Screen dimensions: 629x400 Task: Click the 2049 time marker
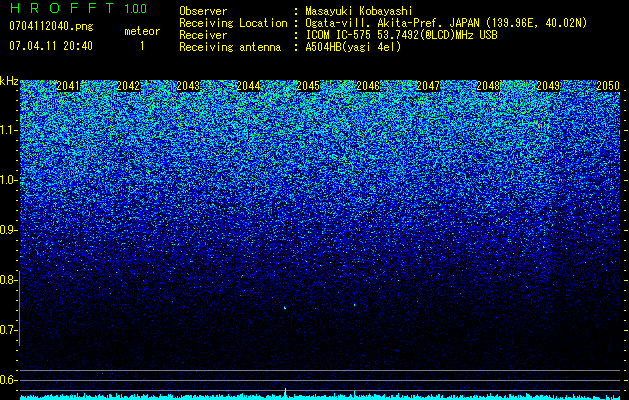(548, 86)
